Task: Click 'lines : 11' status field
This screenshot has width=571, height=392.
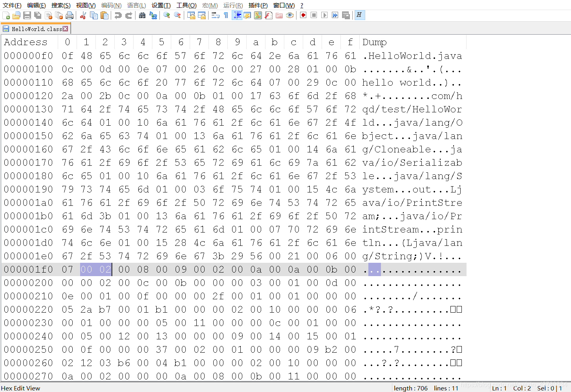Action: [446, 388]
